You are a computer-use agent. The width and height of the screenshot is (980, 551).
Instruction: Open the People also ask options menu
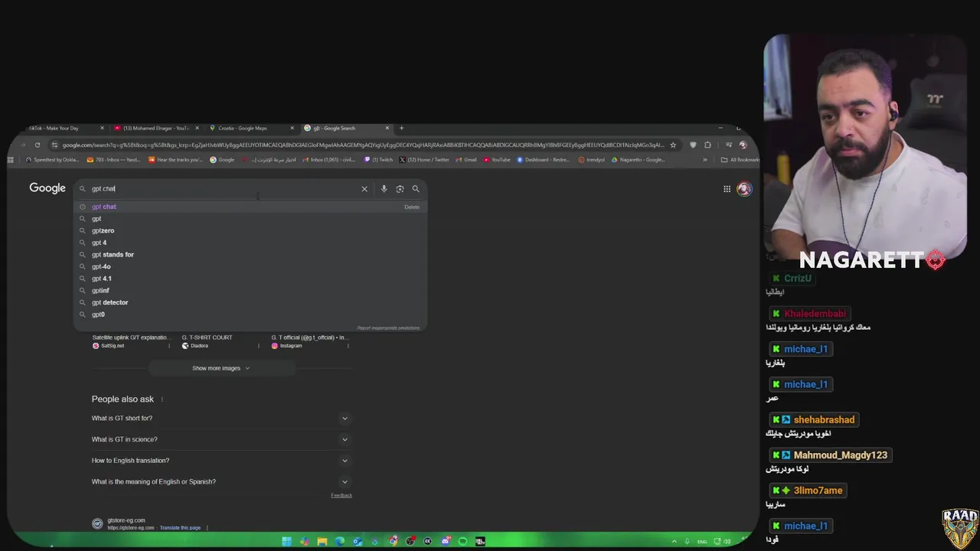point(162,399)
